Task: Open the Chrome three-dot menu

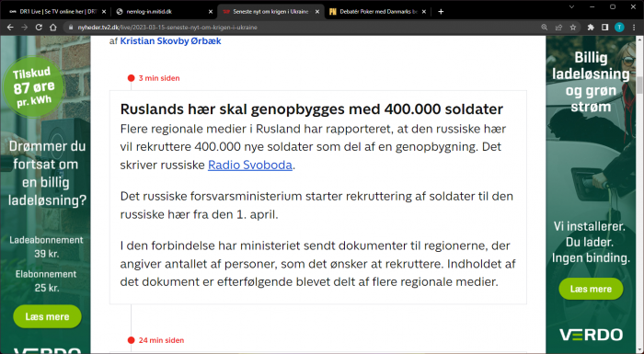Action: (634, 28)
